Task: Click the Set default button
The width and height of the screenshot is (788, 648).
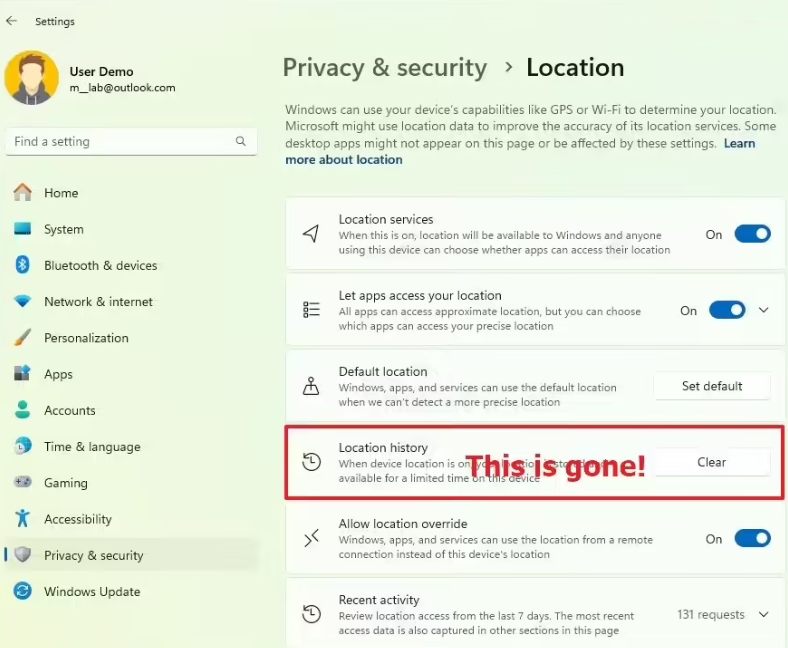Action: coord(712,386)
